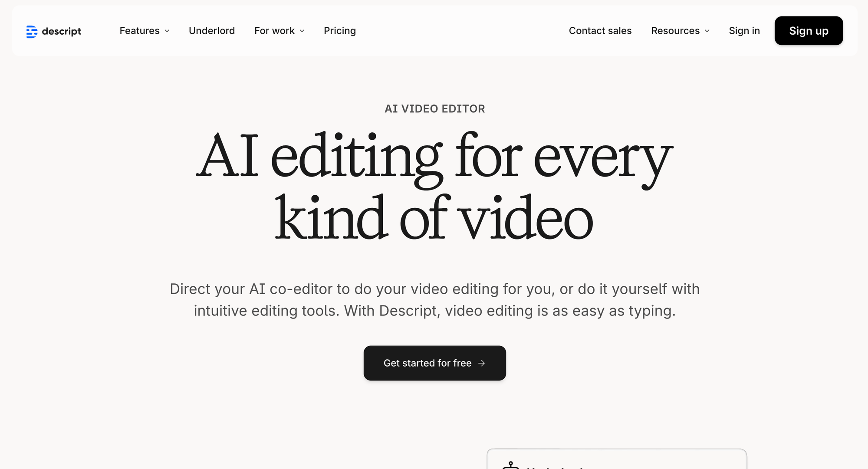This screenshot has width=868, height=469.
Task: Go to the Underlord nav link
Action: [212, 31]
